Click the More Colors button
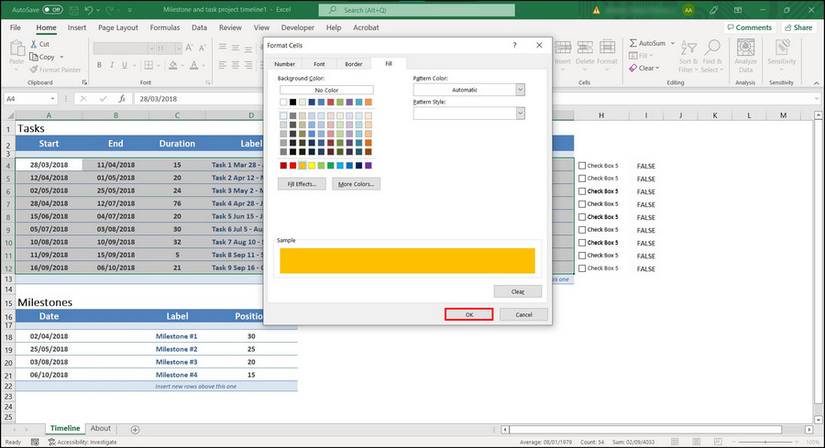825x448 pixels. coord(357,185)
